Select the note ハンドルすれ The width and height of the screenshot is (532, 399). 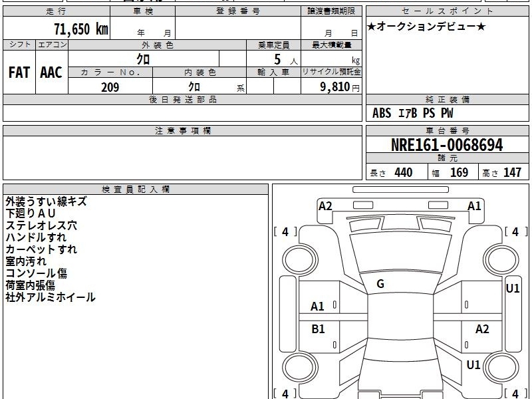point(36,237)
